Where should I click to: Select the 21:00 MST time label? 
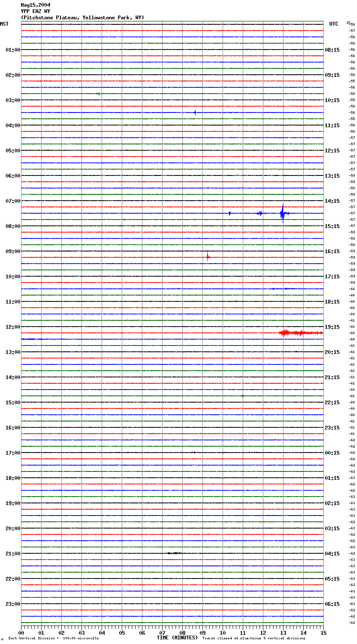tap(13, 554)
